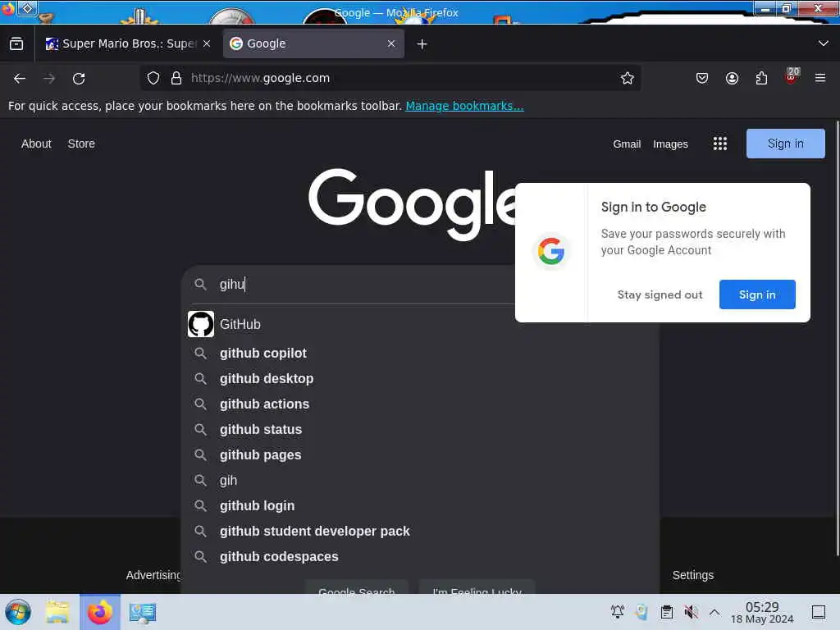
Task: Click the header Sign in button
Action: click(785, 144)
